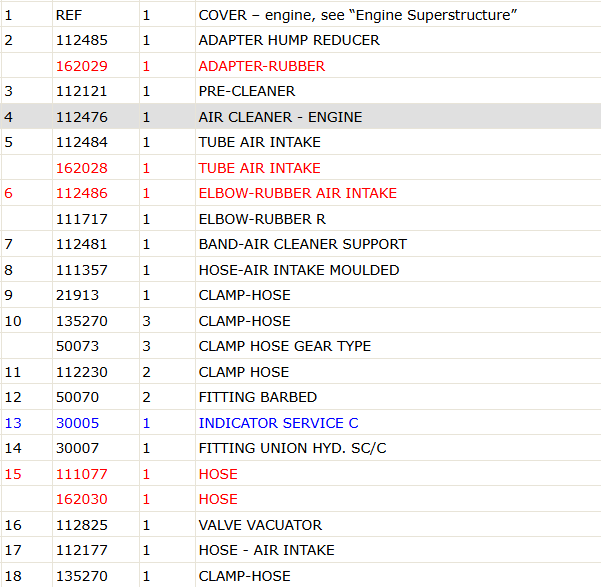Click red TUBE AIR INTAKE part 162028

coord(82,168)
